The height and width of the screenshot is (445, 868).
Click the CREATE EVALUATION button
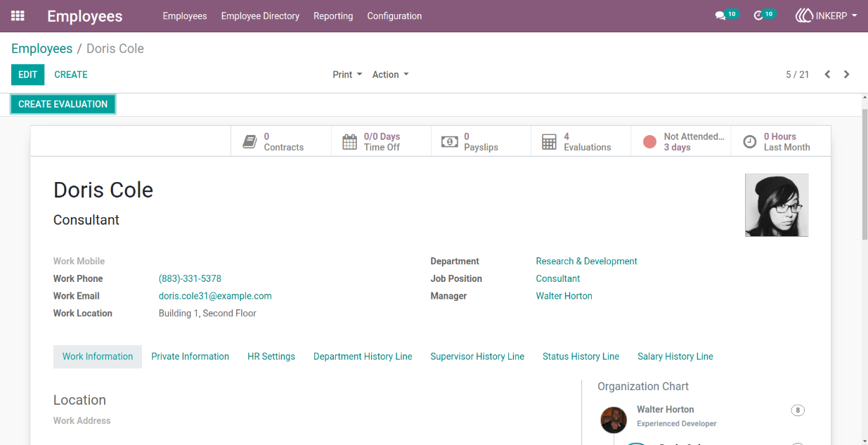(x=63, y=104)
